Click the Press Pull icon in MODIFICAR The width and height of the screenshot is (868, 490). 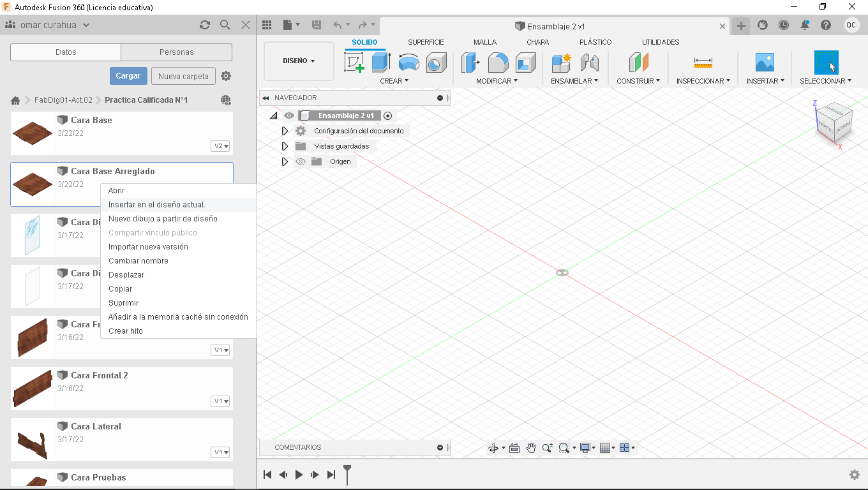coord(471,63)
